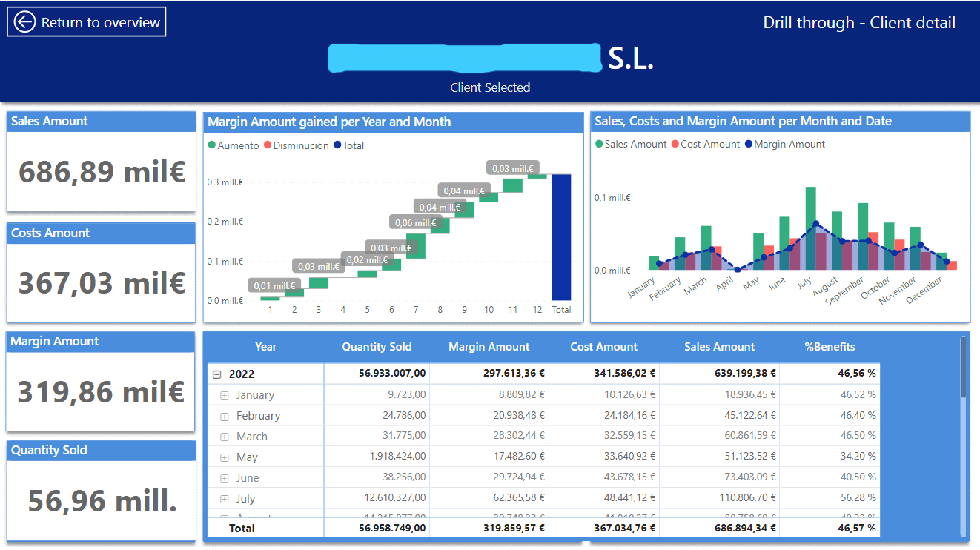The height and width of the screenshot is (550, 980).
Task: Expand the July month row
Action: [x=225, y=500]
